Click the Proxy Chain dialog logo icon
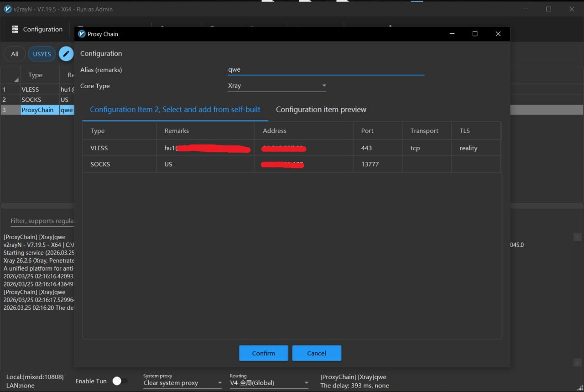The image size is (584, 392). [x=82, y=34]
